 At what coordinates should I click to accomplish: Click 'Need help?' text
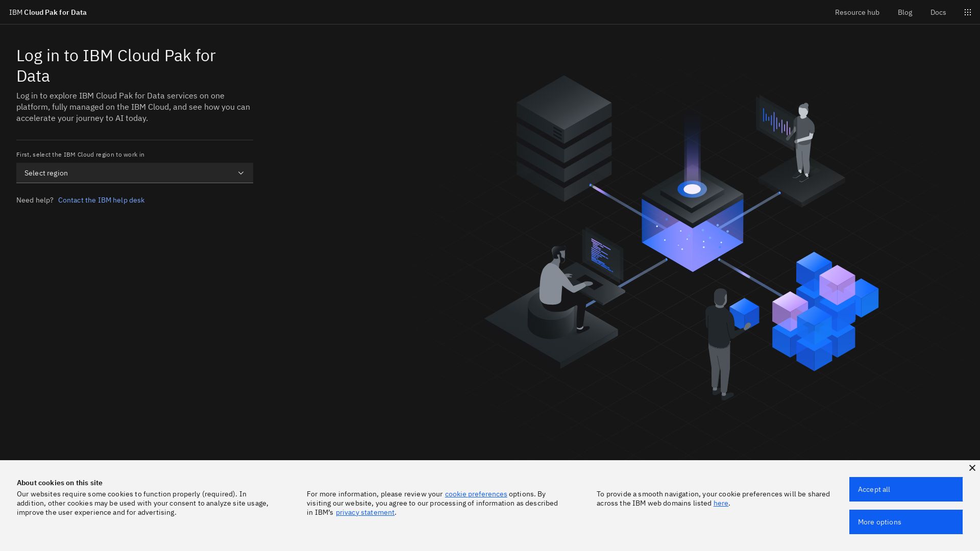35,200
